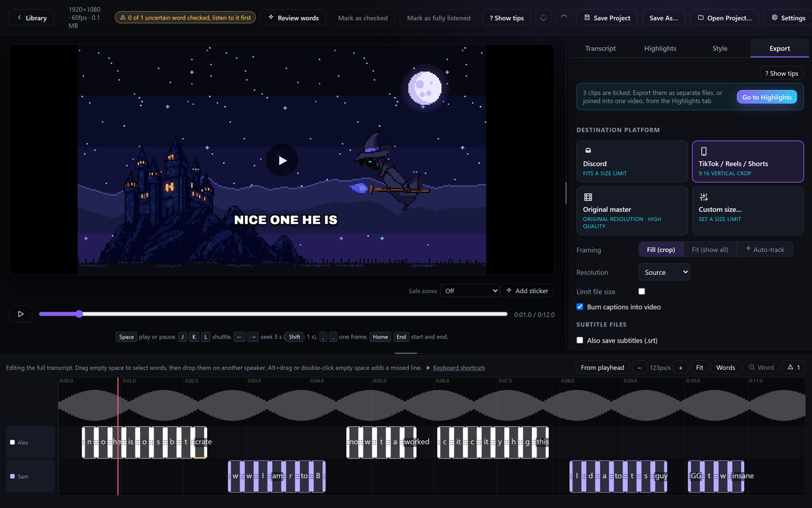Zoom in the timeline with plus
Image resolution: width=812 pixels, height=508 pixels.
pyautogui.click(x=681, y=367)
